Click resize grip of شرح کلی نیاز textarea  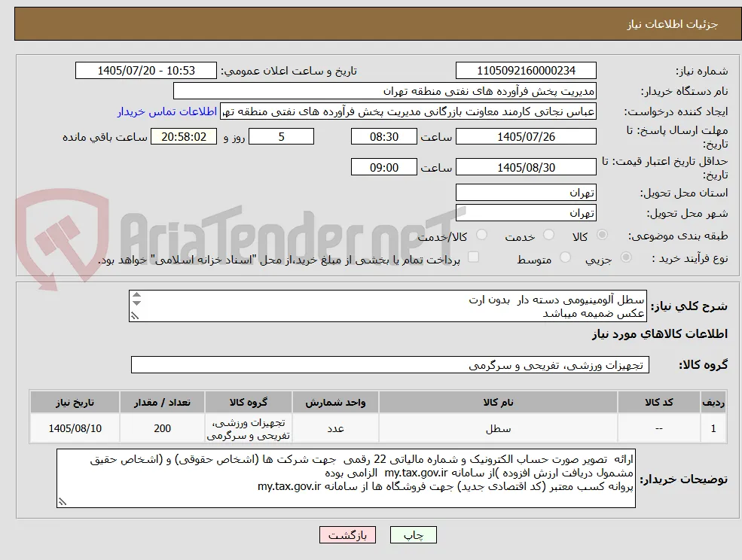click(135, 316)
